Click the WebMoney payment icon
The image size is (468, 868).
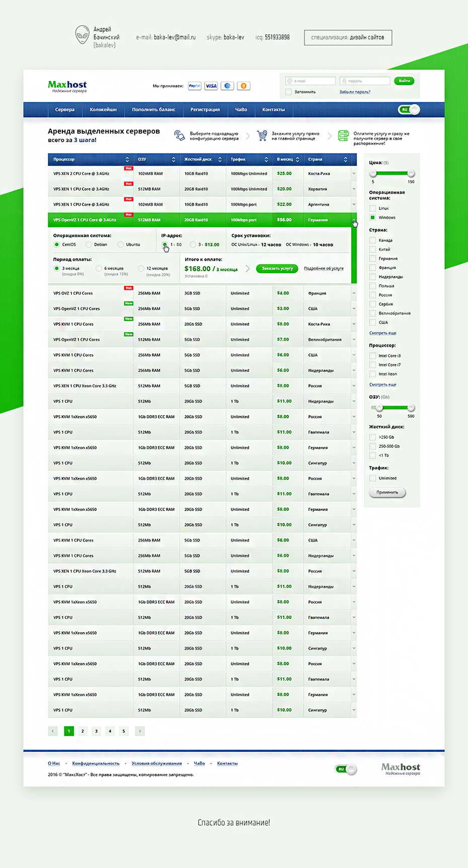click(227, 86)
